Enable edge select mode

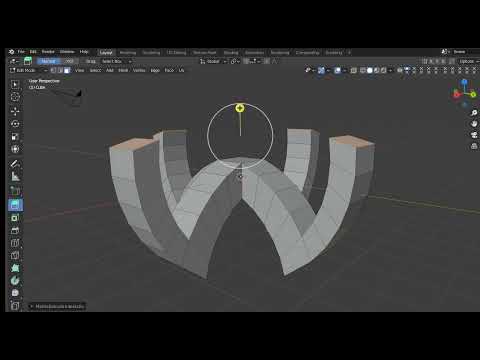click(60, 70)
